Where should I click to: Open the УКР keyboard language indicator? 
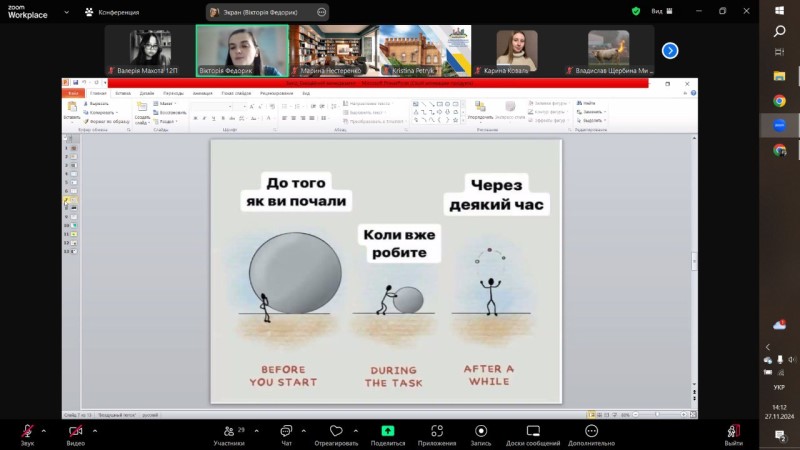(x=779, y=387)
